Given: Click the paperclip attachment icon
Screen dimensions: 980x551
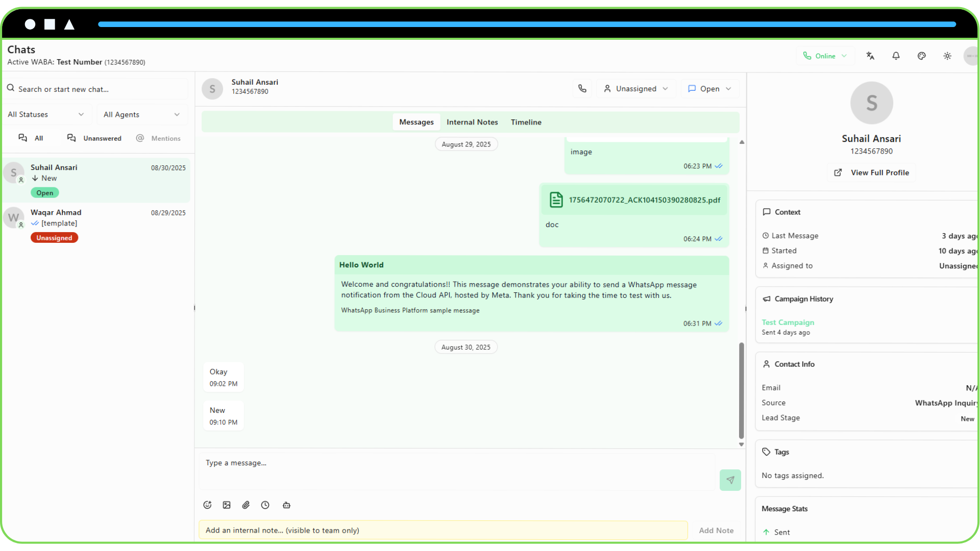Looking at the screenshot, I should (x=246, y=505).
